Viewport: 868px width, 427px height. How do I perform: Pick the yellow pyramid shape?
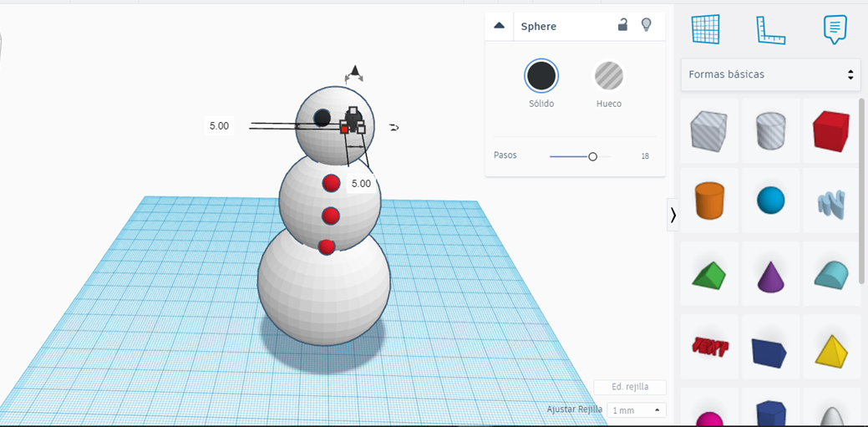pyautogui.click(x=832, y=351)
